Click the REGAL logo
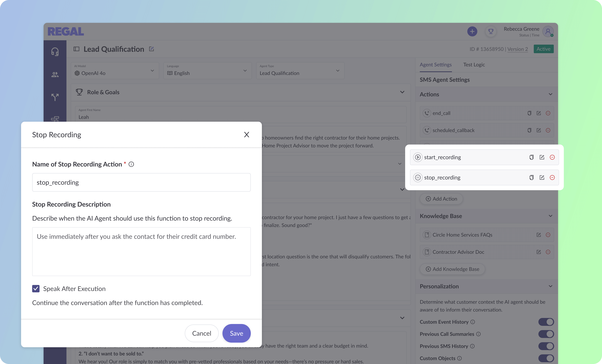The image size is (602, 364). tap(66, 31)
